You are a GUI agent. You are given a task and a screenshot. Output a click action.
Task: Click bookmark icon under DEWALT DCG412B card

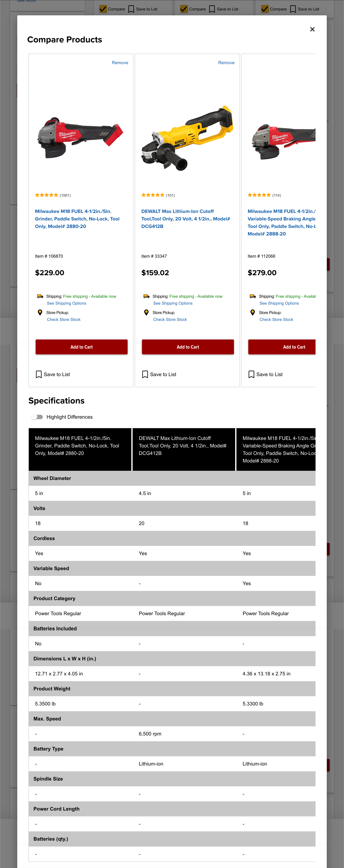145,374
